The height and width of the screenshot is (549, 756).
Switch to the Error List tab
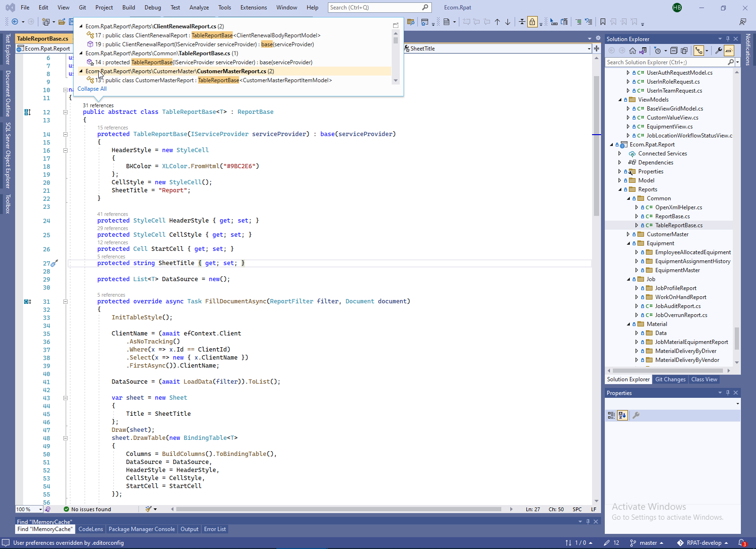coord(215,529)
